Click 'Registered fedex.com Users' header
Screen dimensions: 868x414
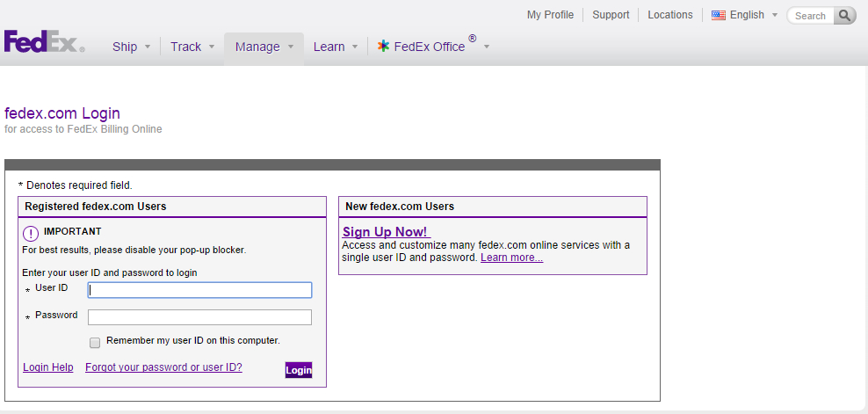[x=95, y=207]
